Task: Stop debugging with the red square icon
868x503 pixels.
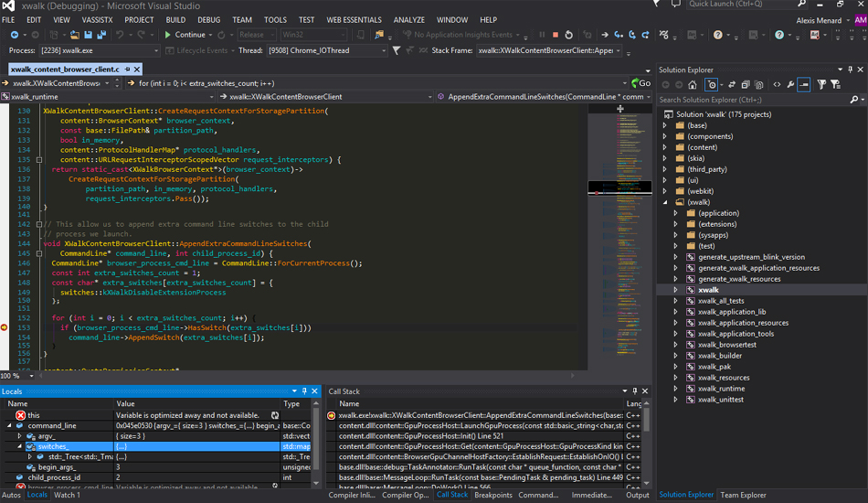Action: click(556, 35)
